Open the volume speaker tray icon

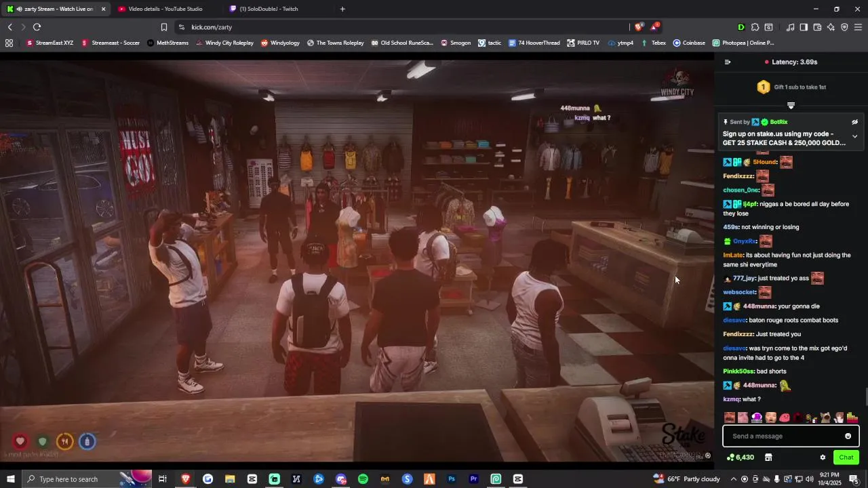point(810,479)
